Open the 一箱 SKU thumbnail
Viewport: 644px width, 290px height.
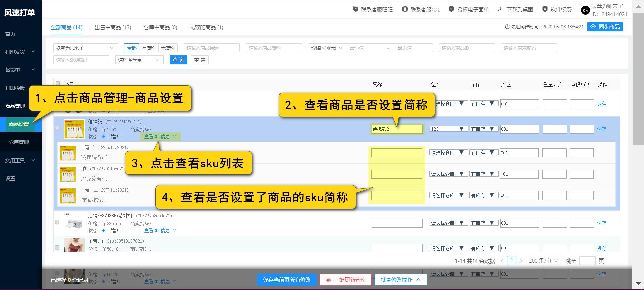coord(67,153)
